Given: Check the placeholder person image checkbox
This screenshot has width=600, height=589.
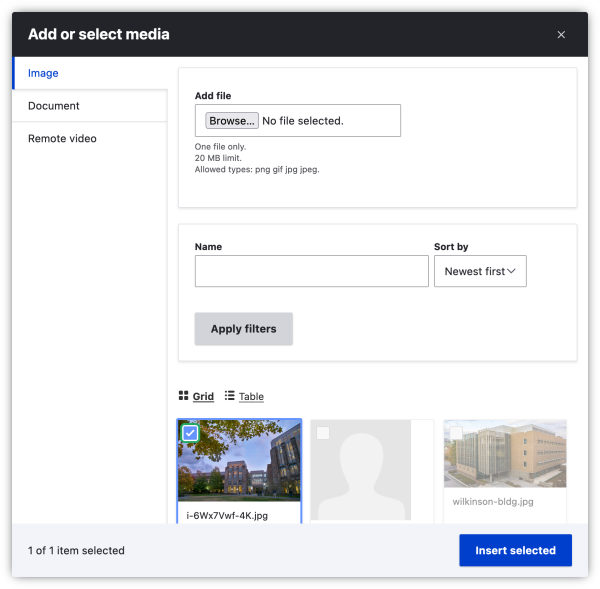Looking at the screenshot, I should [x=323, y=433].
